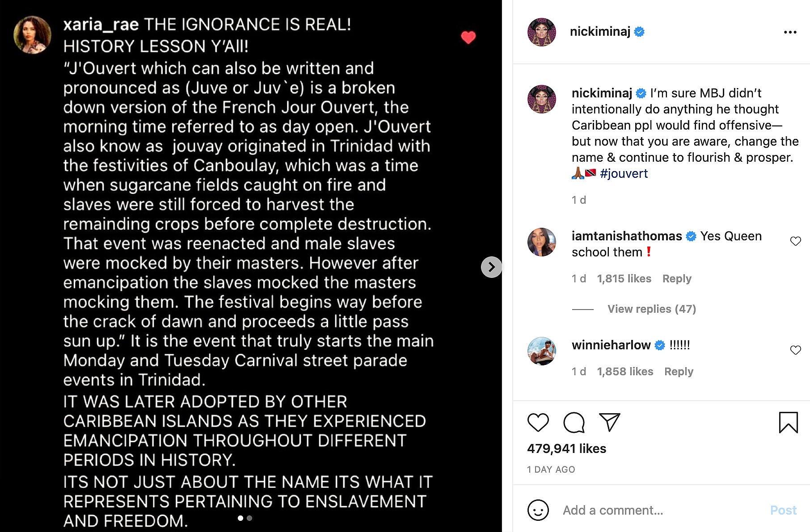The height and width of the screenshot is (532, 810).
Task: Expand View replies (47)
Action: tap(651, 309)
